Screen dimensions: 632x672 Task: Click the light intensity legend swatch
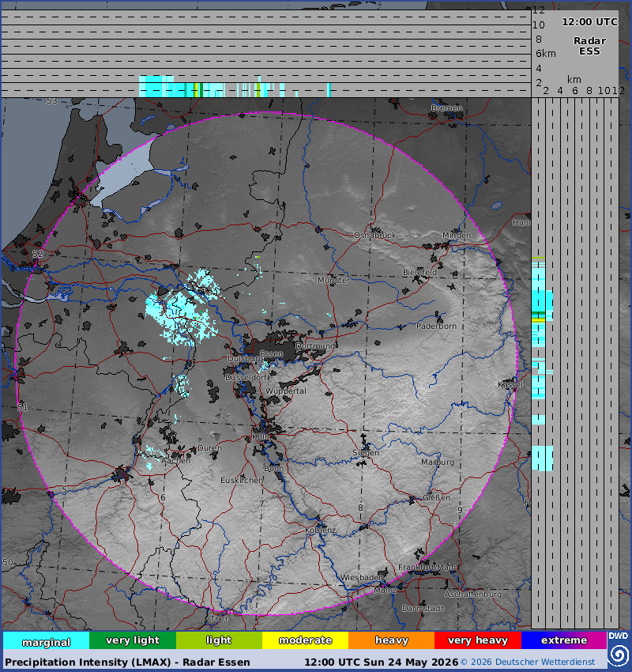[x=219, y=640]
